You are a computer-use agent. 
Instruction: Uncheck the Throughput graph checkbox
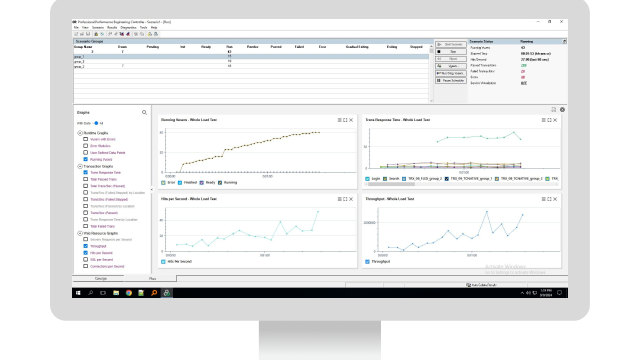pos(85,246)
